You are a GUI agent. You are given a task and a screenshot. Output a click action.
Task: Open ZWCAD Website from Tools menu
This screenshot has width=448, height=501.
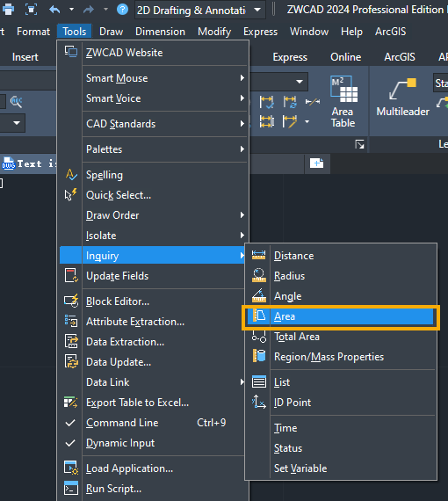pos(153,53)
